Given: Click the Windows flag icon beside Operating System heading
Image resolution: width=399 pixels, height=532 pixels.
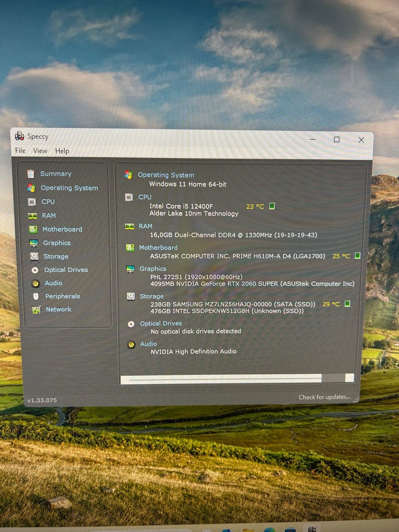Looking at the screenshot, I should tap(128, 175).
